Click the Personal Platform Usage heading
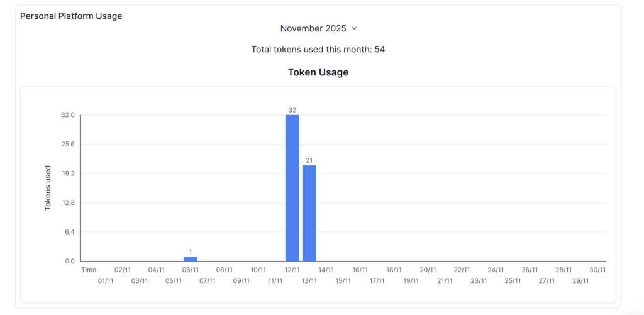This screenshot has width=644, height=315. pos(71,16)
